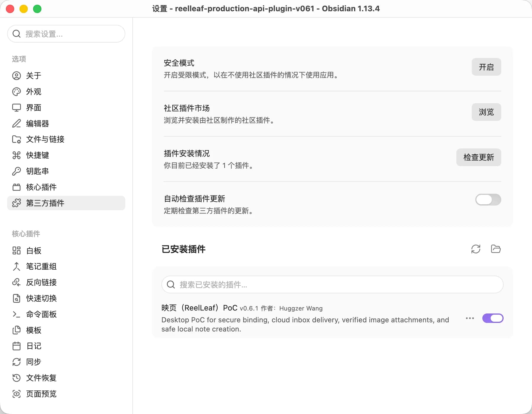Select the 核心插件 settings tab
This screenshot has width=532, height=414.
(x=66, y=187)
